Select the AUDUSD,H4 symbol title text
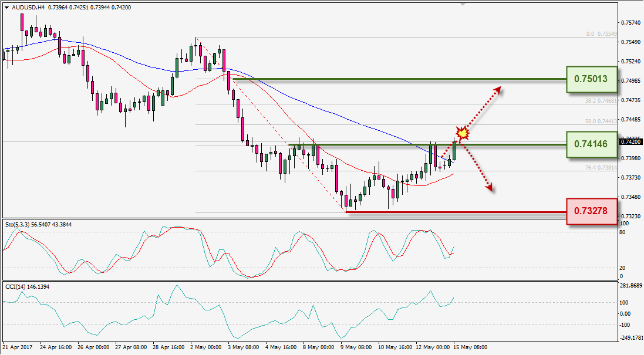The image size is (644, 355). [29, 8]
